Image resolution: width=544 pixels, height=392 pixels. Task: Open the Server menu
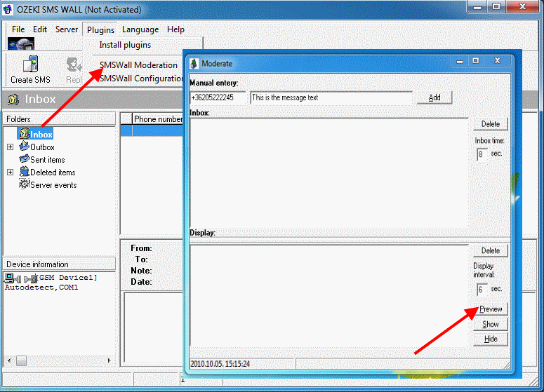point(67,29)
